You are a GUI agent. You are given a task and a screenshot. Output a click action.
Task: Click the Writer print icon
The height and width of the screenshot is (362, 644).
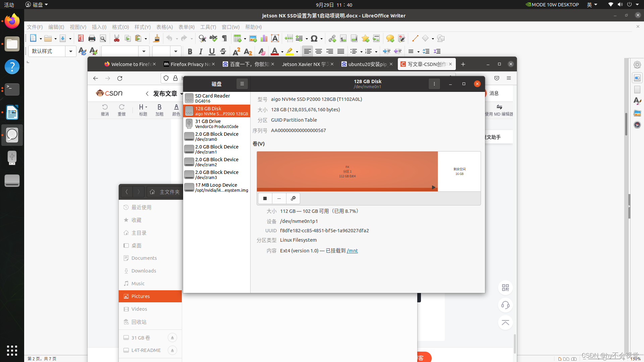[92, 38]
